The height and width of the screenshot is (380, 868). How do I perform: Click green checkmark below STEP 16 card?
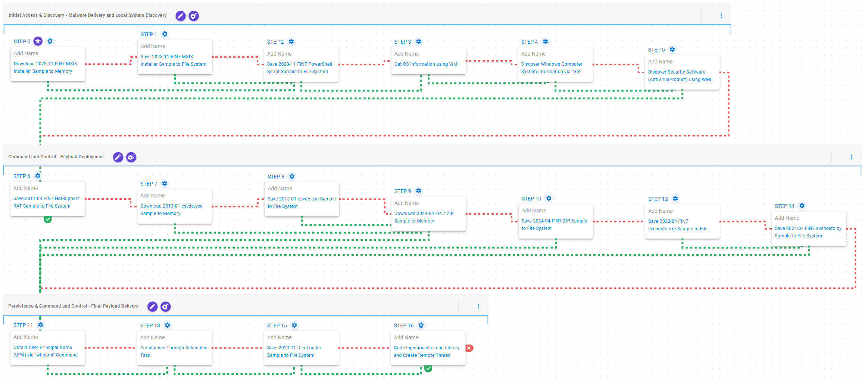(x=428, y=369)
